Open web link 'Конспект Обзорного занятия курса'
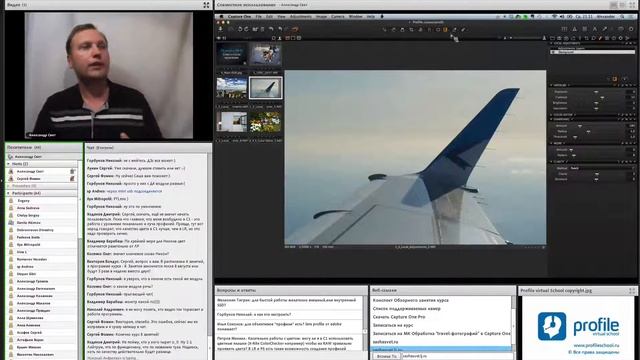Image resolution: width=640 pixels, height=360 pixels. (410, 300)
